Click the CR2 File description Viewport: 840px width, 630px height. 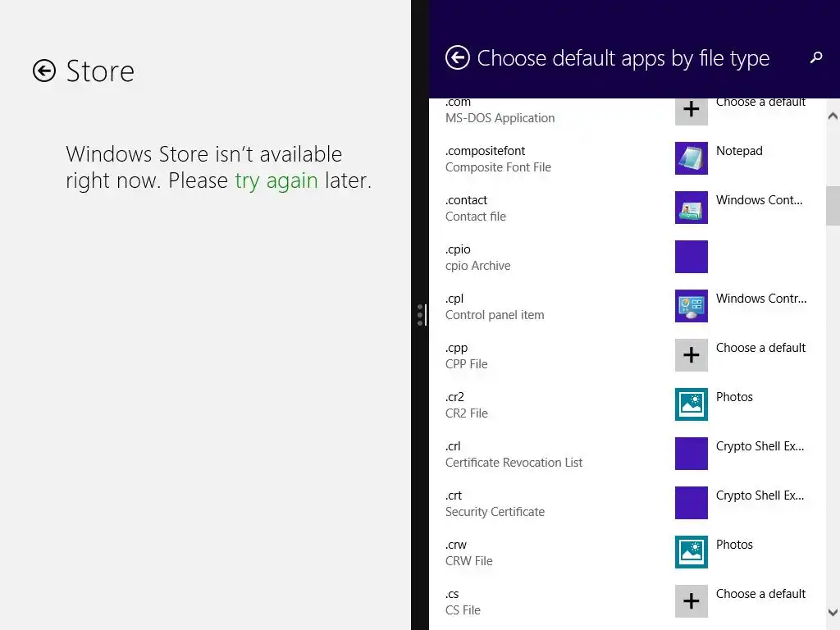tap(467, 413)
